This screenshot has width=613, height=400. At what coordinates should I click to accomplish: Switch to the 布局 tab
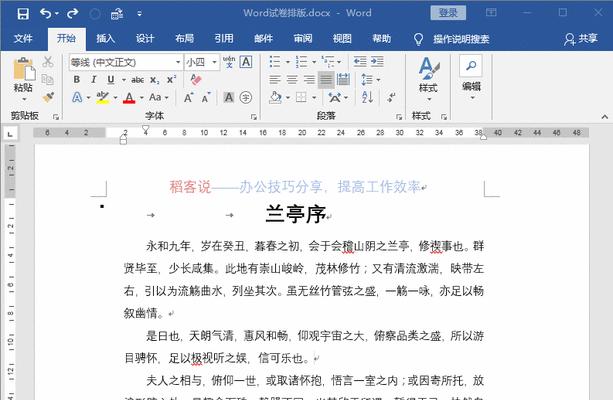[185, 39]
